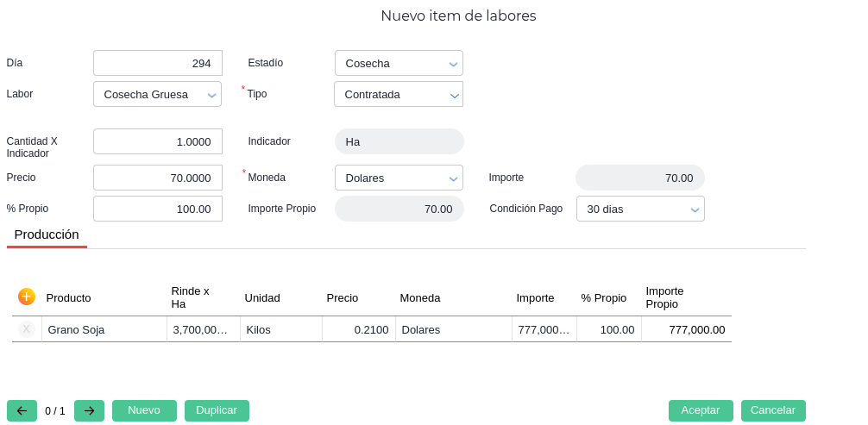The width and height of the screenshot is (868, 425).
Task: Click the Día input field
Action: pyautogui.click(x=158, y=63)
